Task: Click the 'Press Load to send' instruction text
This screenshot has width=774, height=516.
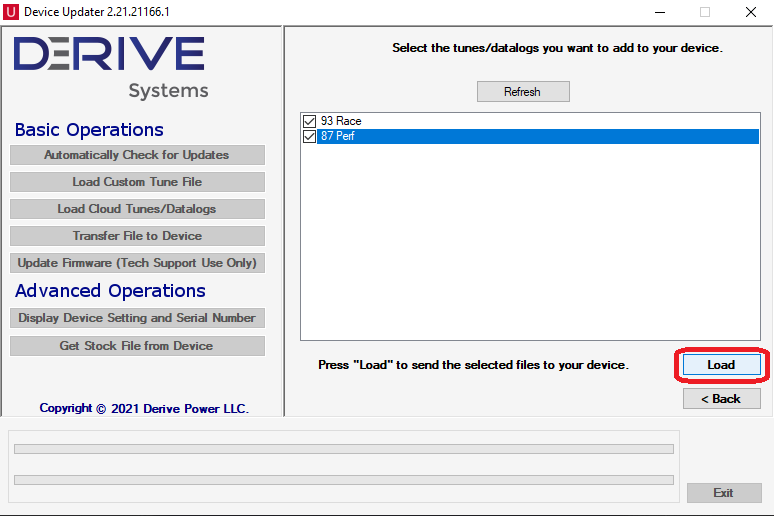Action: point(473,365)
